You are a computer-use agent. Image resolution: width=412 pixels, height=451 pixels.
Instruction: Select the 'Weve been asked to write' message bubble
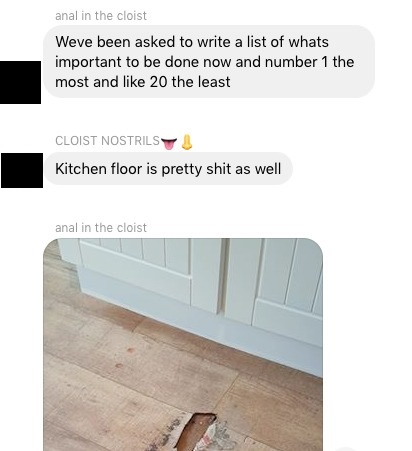pyautogui.click(x=209, y=62)
